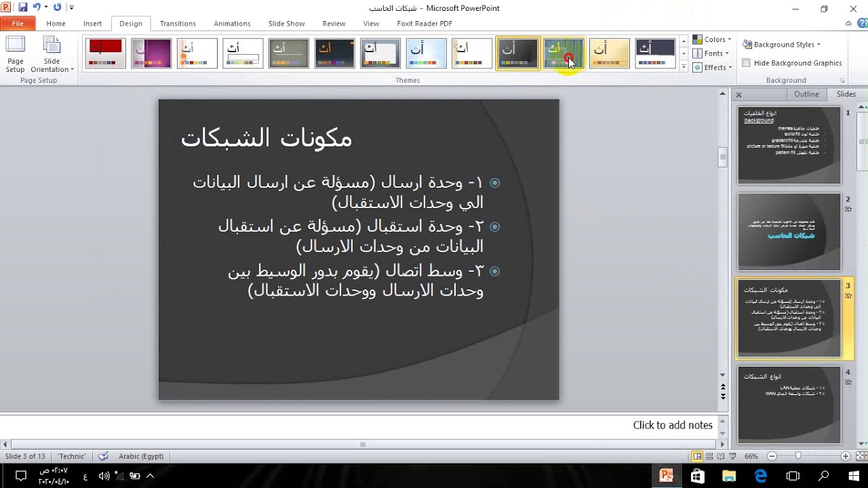
Task: Switch pane to the Outline tab
Action: (x=806, y=94)
